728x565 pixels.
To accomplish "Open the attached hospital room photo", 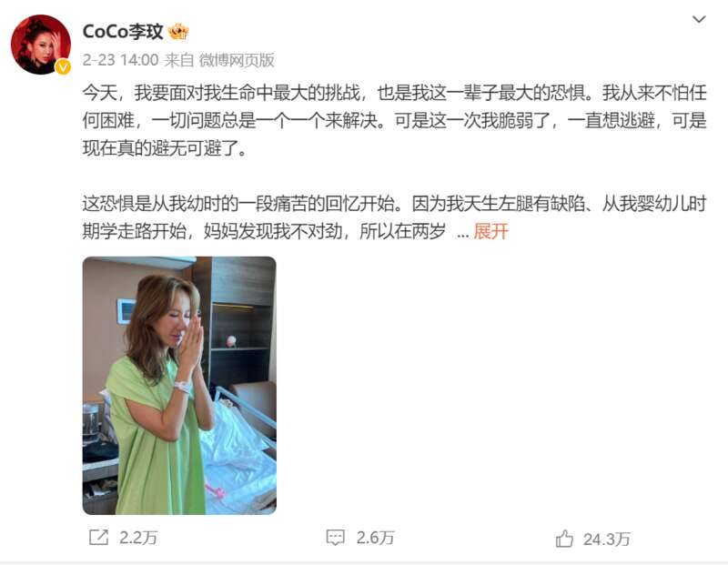I will point(179,386).
